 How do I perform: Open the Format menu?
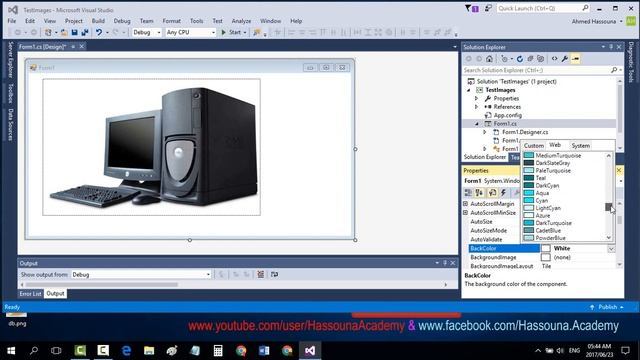171,21
